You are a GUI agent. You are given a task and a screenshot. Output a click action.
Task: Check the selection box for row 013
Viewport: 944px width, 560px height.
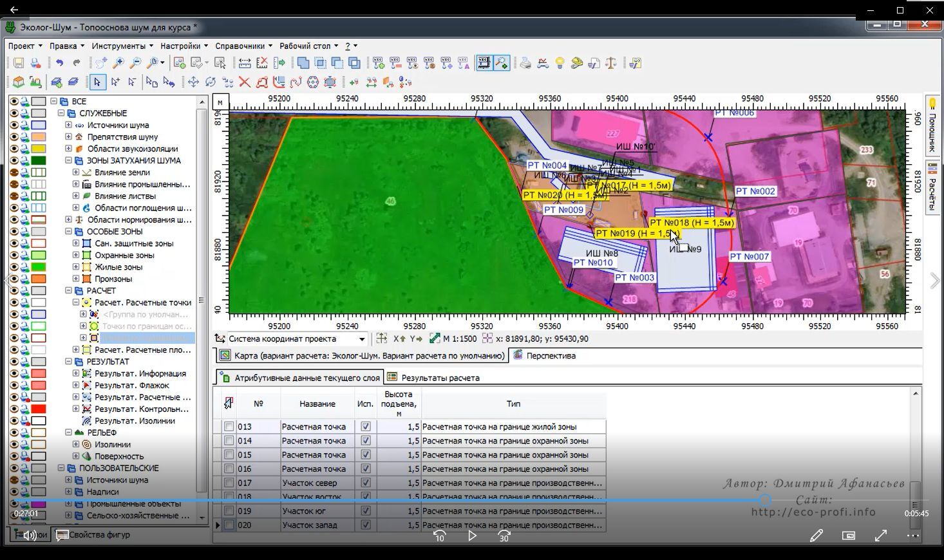229,427
